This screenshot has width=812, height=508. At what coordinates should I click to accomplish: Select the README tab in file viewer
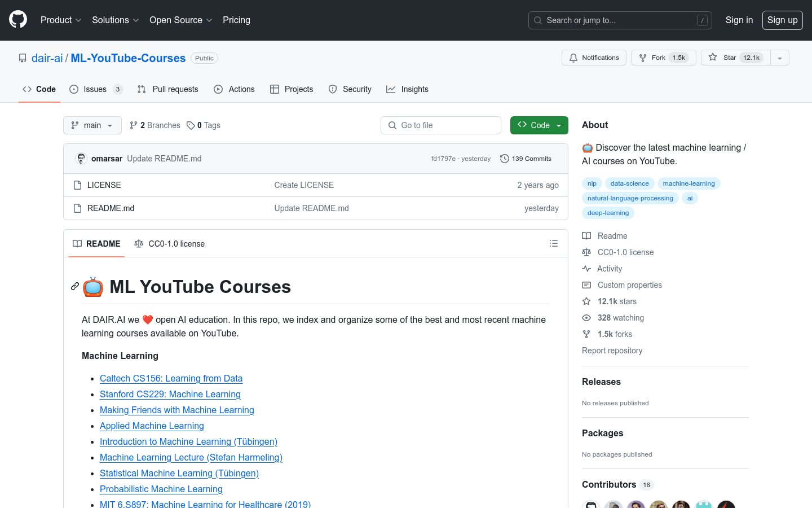(x=96, y=244)
